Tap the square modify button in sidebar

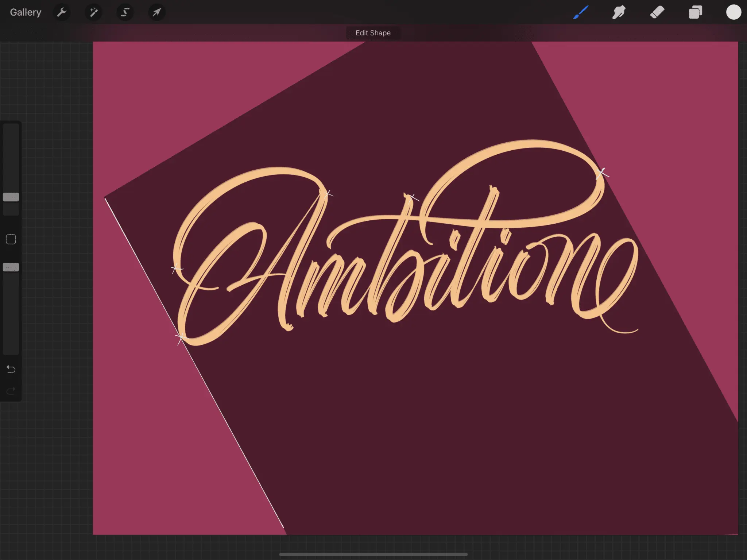click(x=11, y=239)
